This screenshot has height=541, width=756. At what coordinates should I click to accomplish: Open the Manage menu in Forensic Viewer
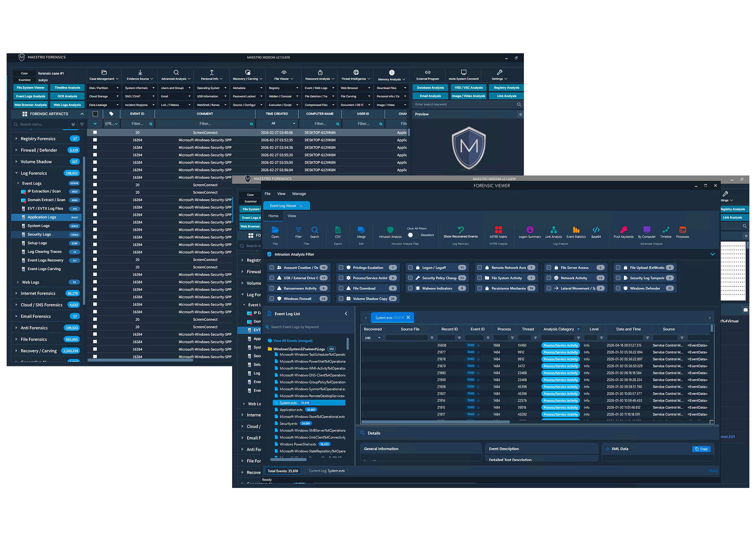299,194
